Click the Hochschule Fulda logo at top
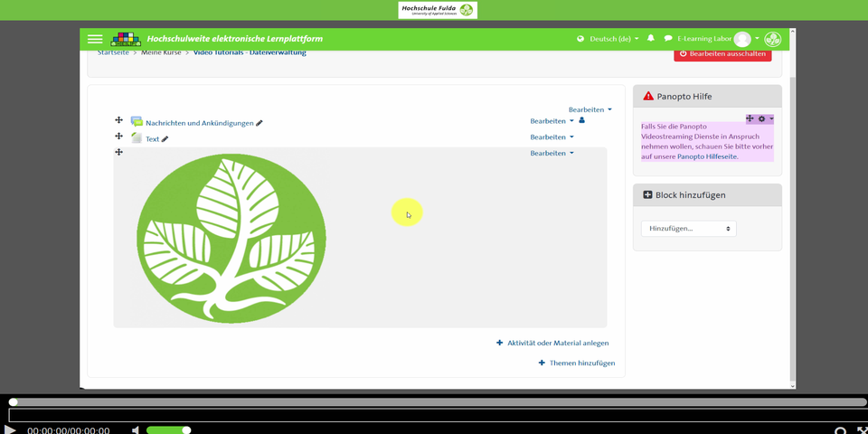868x434 pixels. pyautogui.click(x=438, y=10)
